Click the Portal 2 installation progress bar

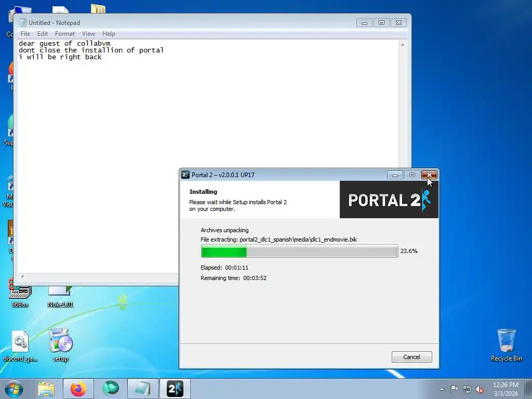click(x=299, y=251)
